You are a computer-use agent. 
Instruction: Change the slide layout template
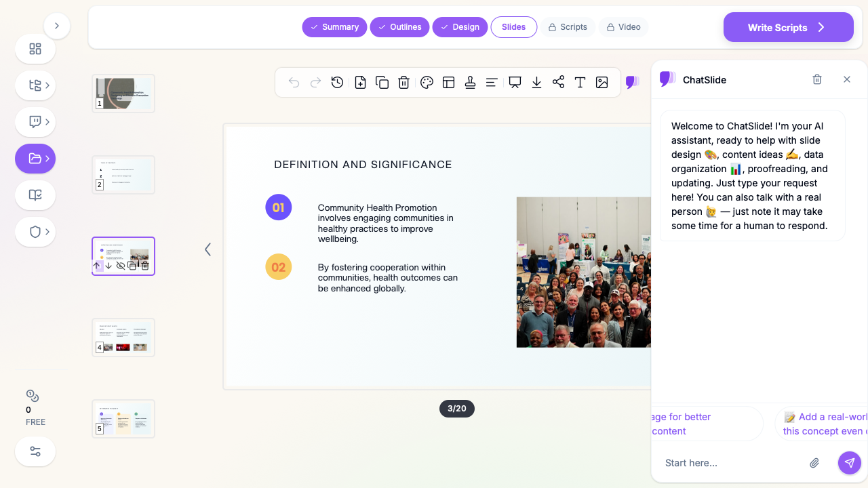pyautogui.click(x=448, y=83)
